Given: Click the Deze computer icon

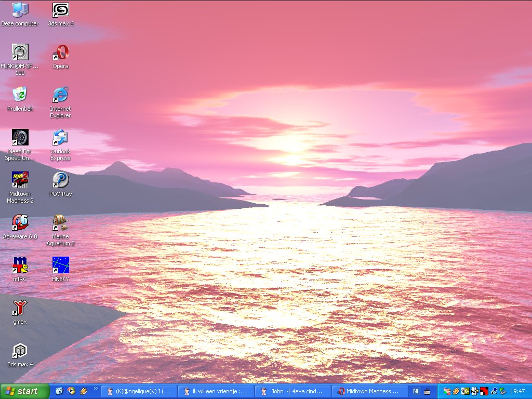Looking at the screenshot, I should tap(20, 10).
